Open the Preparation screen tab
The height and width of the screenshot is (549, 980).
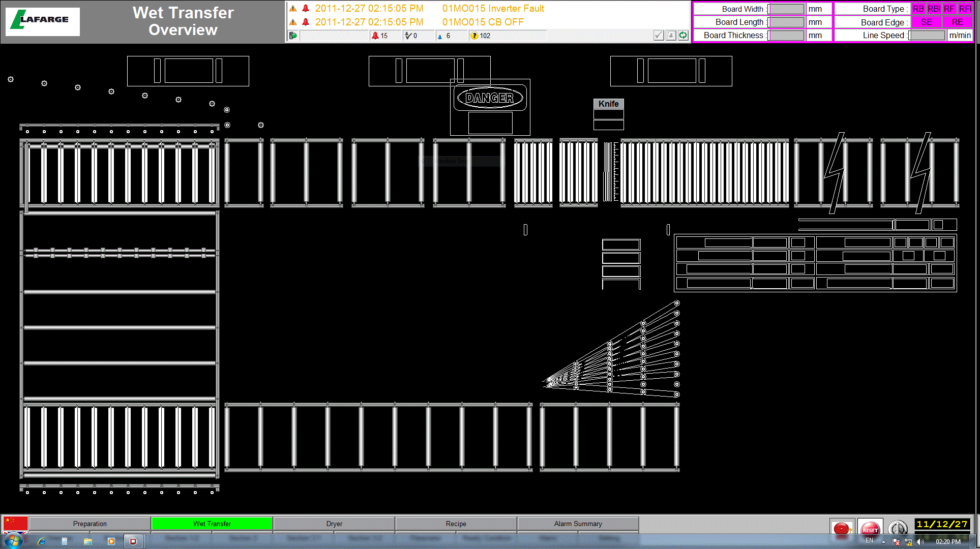(90, 524)
